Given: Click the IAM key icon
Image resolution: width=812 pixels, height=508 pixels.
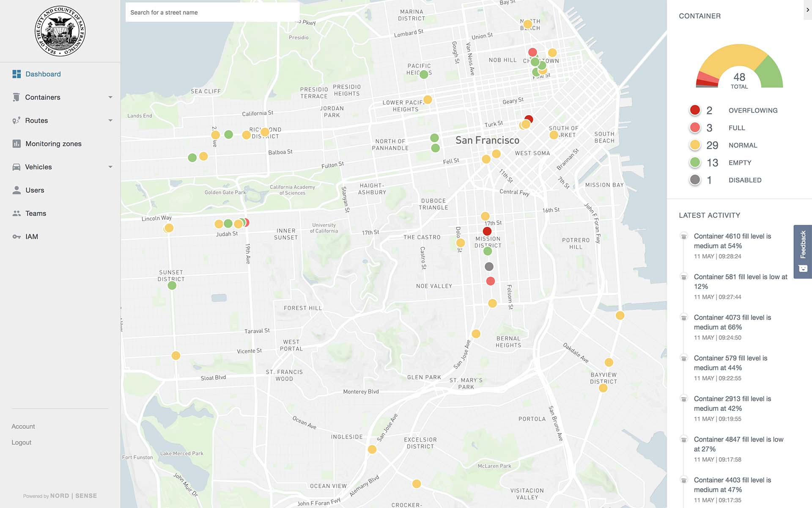Looking at the screenshot, I should [16, 237].
